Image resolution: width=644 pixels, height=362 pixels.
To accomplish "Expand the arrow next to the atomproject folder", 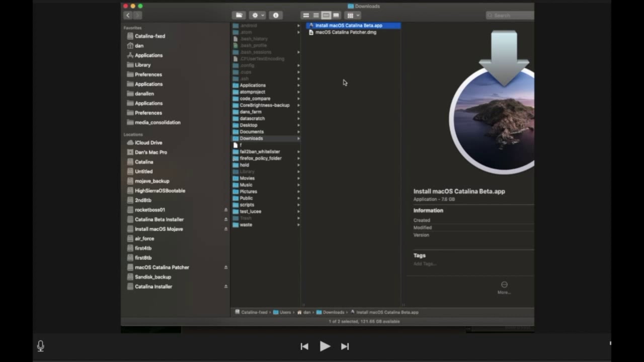I will pos(298,92).
